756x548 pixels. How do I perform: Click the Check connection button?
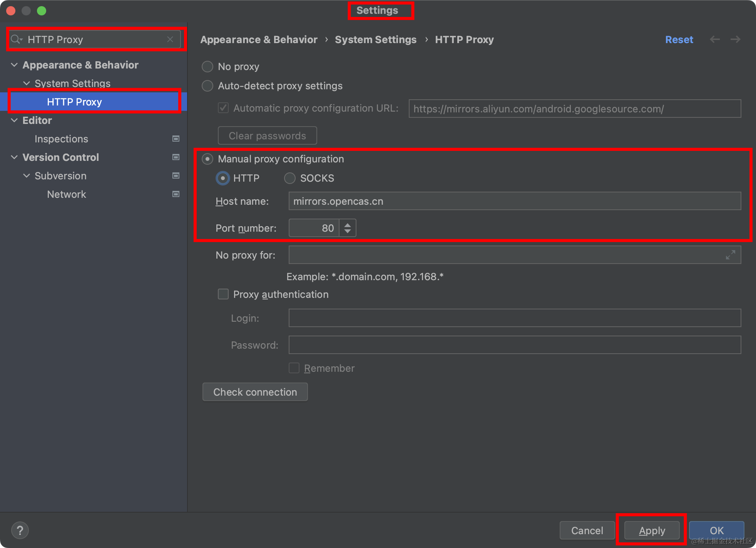[255, 392]
